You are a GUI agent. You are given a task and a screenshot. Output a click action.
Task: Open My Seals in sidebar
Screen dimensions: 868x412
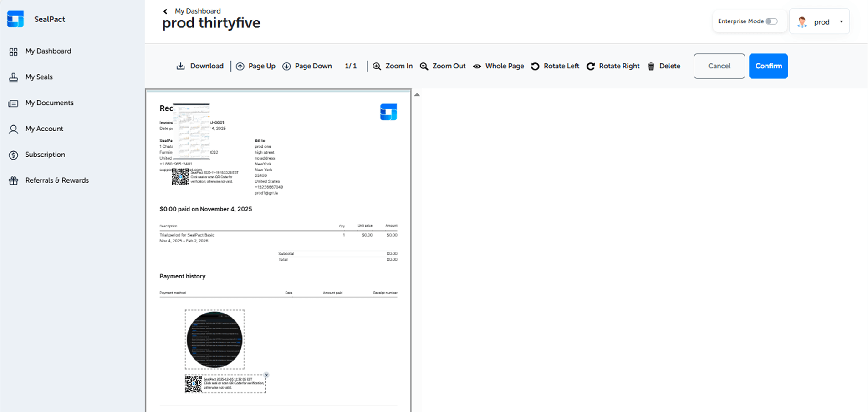pyautogui.click(x=39, y=77)
